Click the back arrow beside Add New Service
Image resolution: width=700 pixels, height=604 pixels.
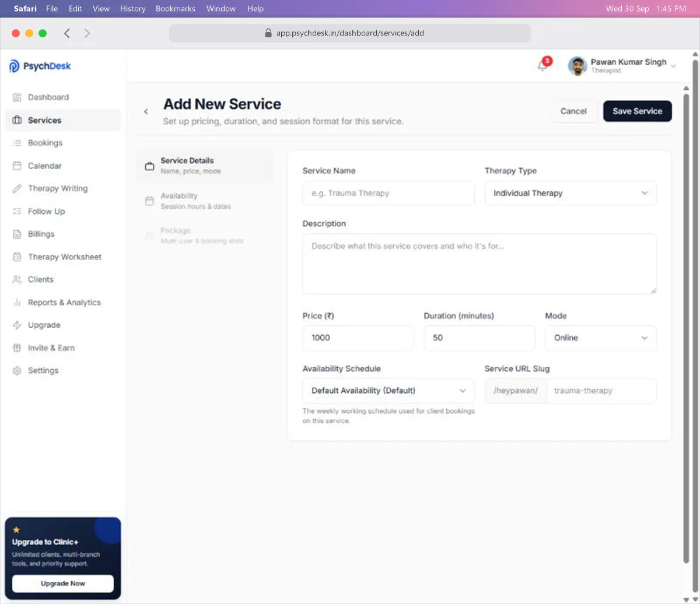click(146, 111)
